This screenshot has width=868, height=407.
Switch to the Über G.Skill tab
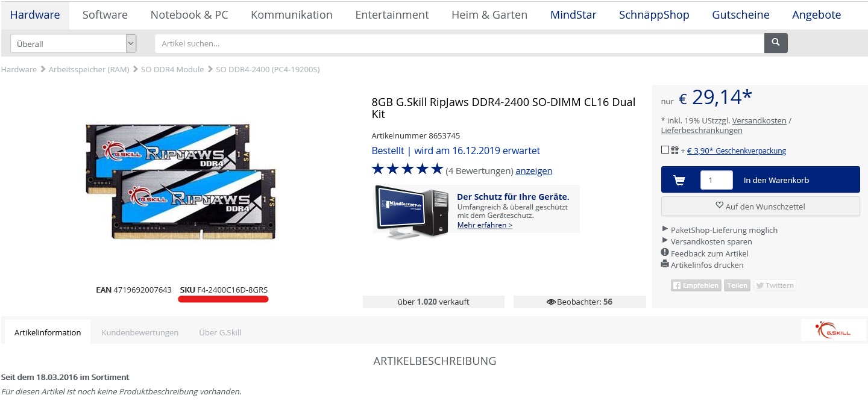(x=220, y=332)
